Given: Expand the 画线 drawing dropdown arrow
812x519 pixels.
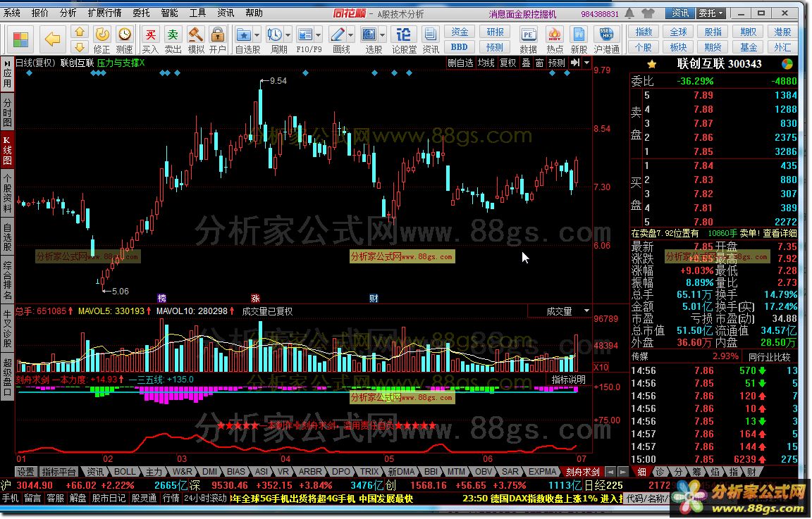Looking at the screenshot, I should [x=350, y=35].
